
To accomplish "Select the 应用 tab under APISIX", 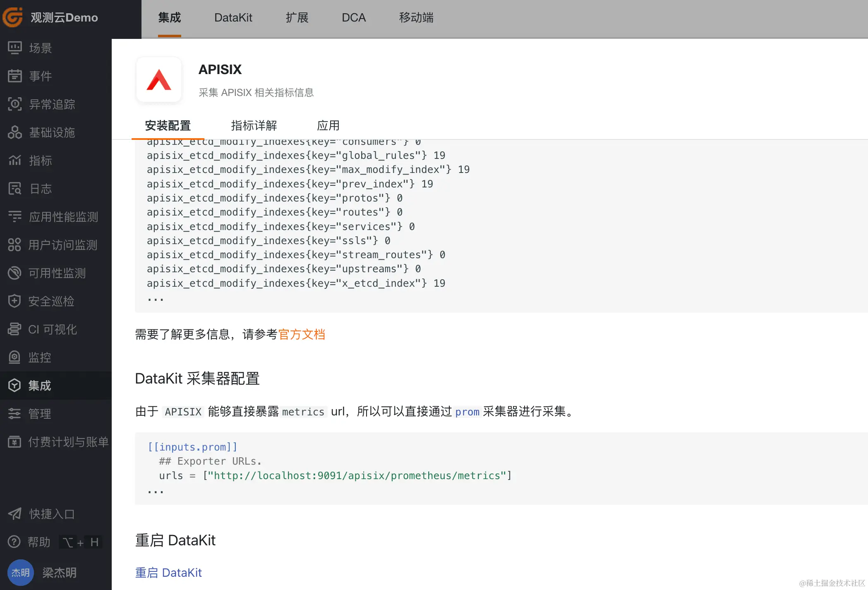I will [x=328, y=125].
